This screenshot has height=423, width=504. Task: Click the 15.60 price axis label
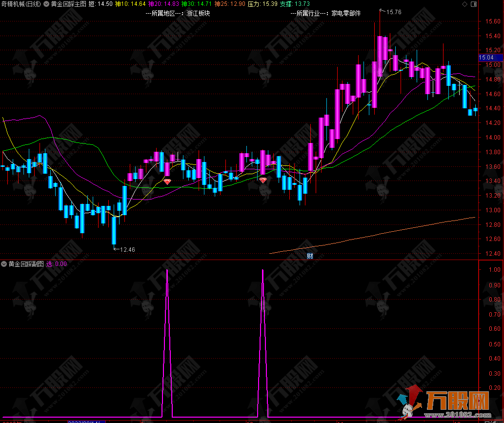tap(493, 21)
